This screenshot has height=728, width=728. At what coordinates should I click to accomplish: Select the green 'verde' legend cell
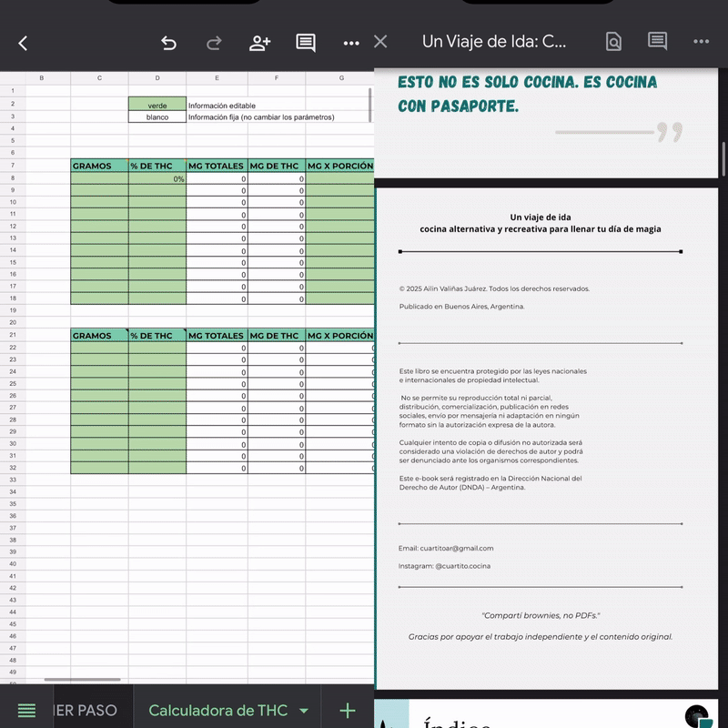tap(157, 105)
